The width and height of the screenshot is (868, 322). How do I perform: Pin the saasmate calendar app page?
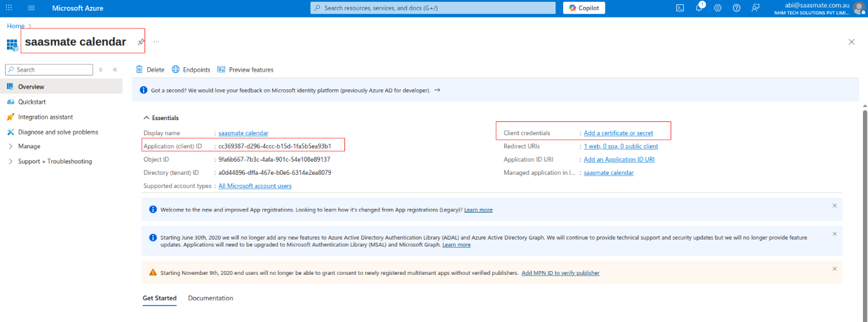(x=141, y=42)
